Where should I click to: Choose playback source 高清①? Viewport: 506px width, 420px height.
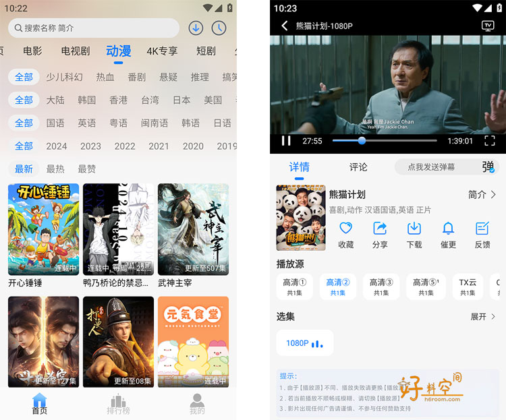(x=294, y=287)
